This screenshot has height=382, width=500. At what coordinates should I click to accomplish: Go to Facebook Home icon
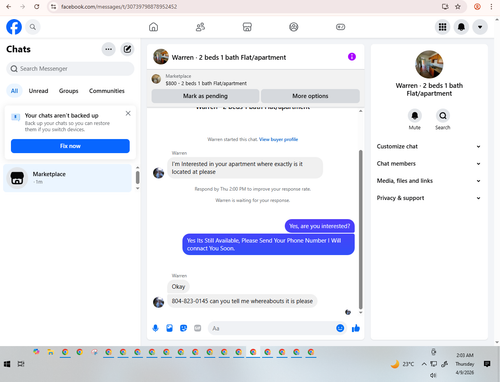153,27
